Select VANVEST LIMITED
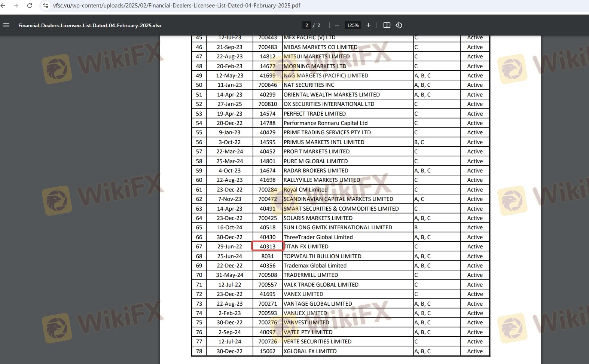The width and height of the screenshot is (589, 364). (x=306, y=322)
